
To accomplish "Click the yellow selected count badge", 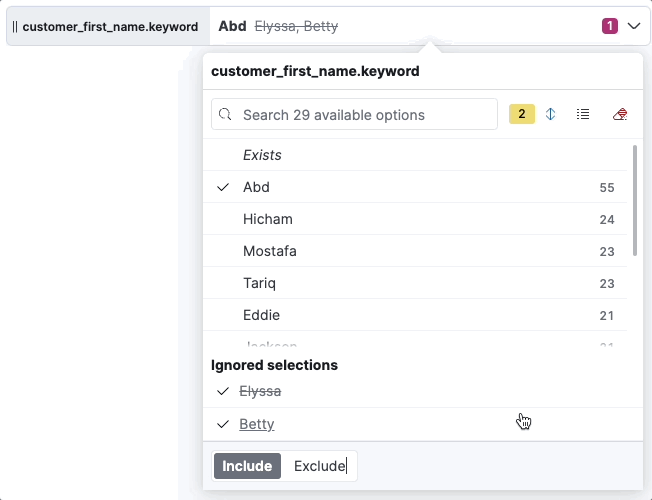I will (x=522, y=114).
